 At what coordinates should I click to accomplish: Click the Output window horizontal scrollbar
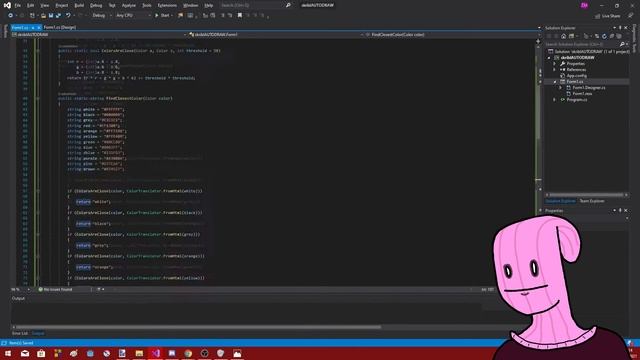pos(198,327)
